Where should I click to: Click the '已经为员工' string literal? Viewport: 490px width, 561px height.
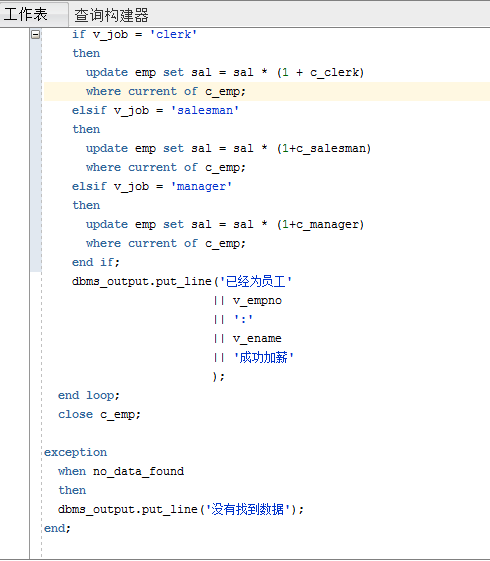[x=256, y=282]
